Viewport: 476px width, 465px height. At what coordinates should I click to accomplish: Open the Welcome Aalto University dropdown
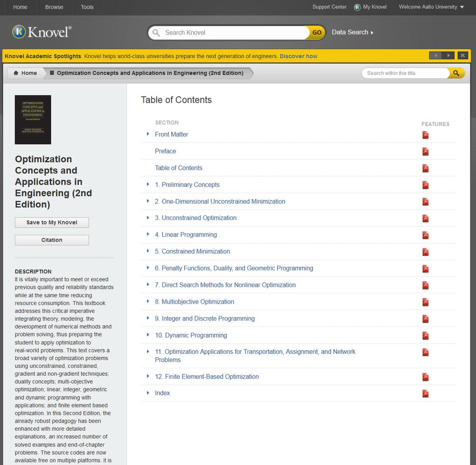(x=431, y=7)
